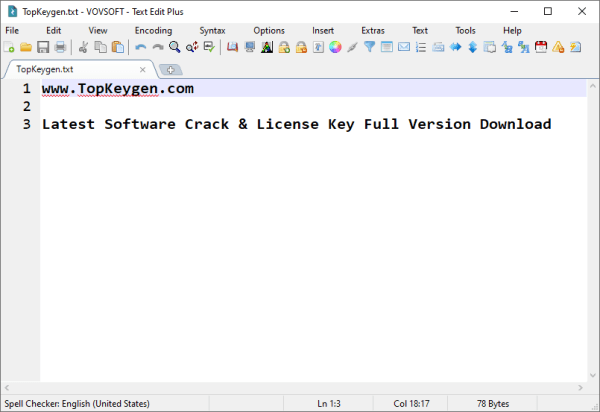Click the red book reading icon

232,47
